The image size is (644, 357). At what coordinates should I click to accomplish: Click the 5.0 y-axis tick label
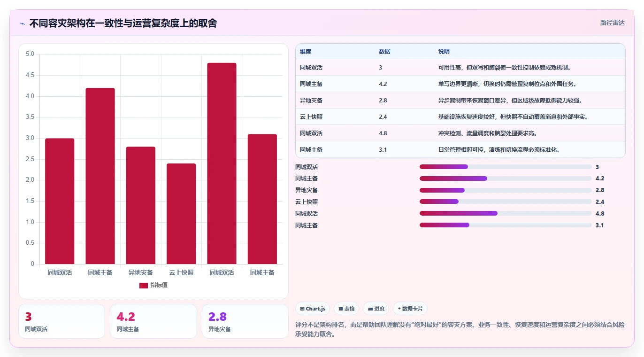[30, 54]
